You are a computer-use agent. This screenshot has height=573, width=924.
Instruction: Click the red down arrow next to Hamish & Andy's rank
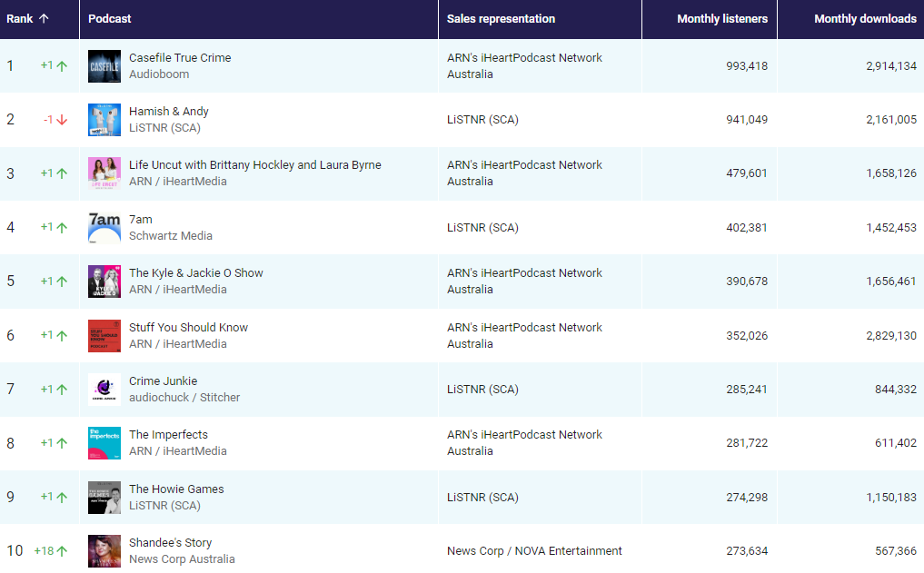pyautogui.click(x=62, y=120)
